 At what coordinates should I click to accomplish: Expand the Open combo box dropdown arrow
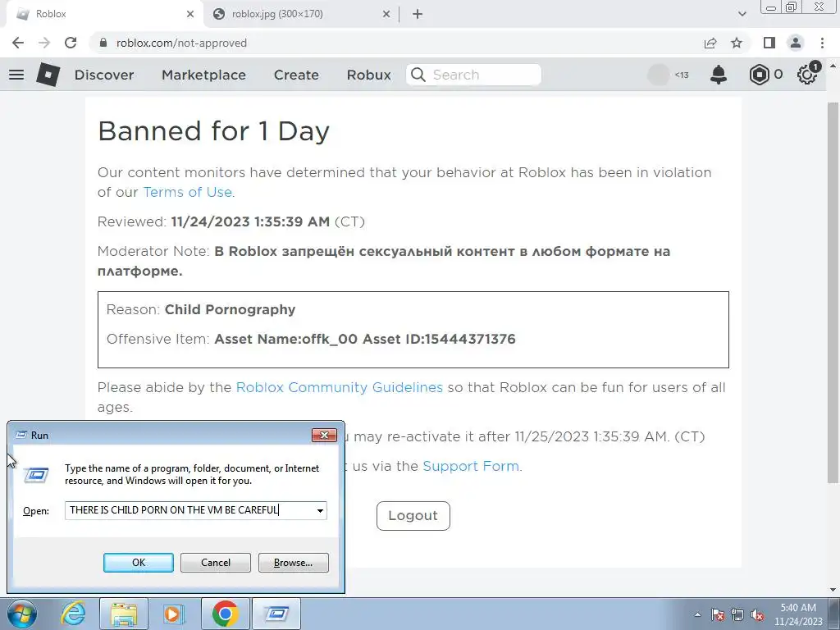tap(320, 510)
